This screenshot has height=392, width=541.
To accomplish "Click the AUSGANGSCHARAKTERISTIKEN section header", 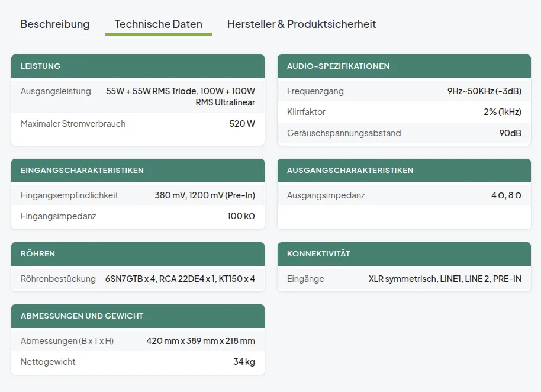I will (x=404, y=171).
